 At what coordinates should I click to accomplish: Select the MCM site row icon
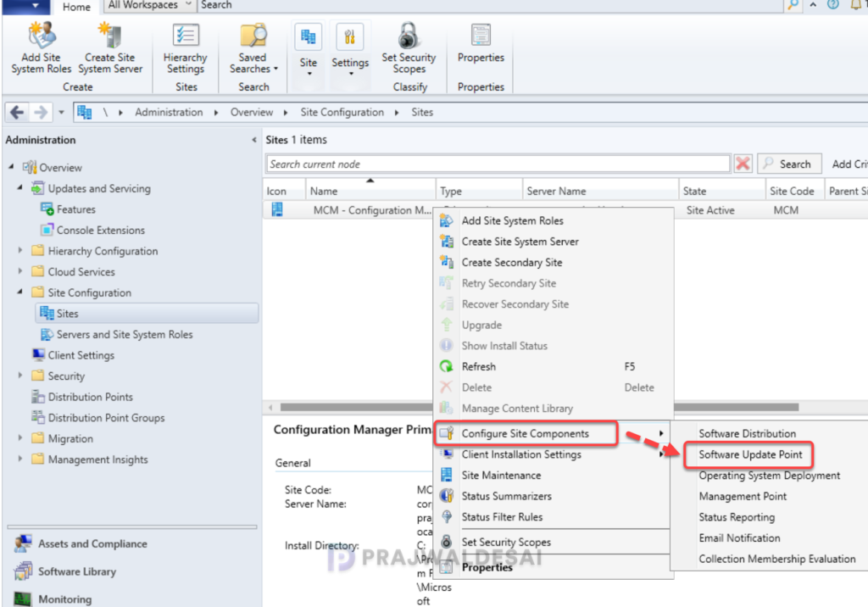tap(277, 210)
